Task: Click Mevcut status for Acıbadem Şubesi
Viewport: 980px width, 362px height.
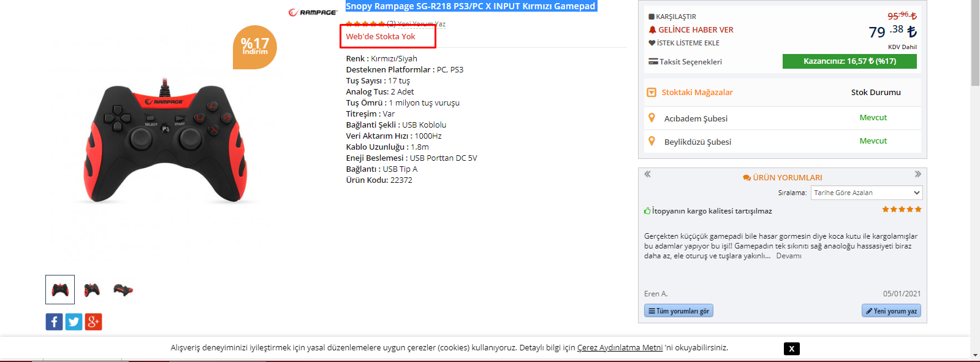Action: click(x=873, y=117)
